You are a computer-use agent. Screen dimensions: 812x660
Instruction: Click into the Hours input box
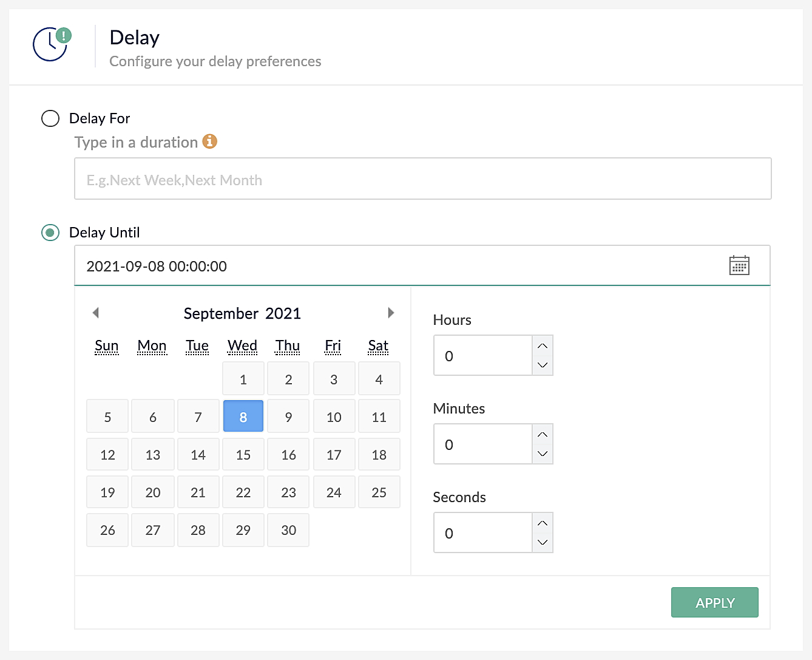483,355
